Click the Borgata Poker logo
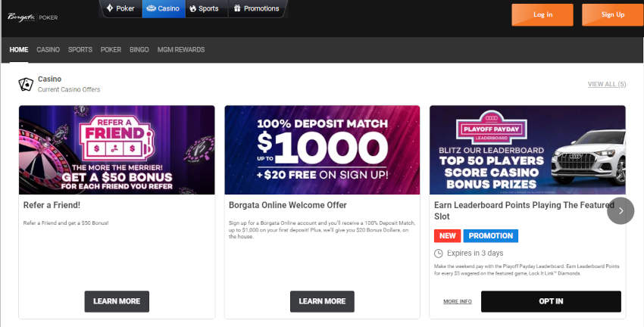Screen dimensions: 644x327 coord(33,17)
